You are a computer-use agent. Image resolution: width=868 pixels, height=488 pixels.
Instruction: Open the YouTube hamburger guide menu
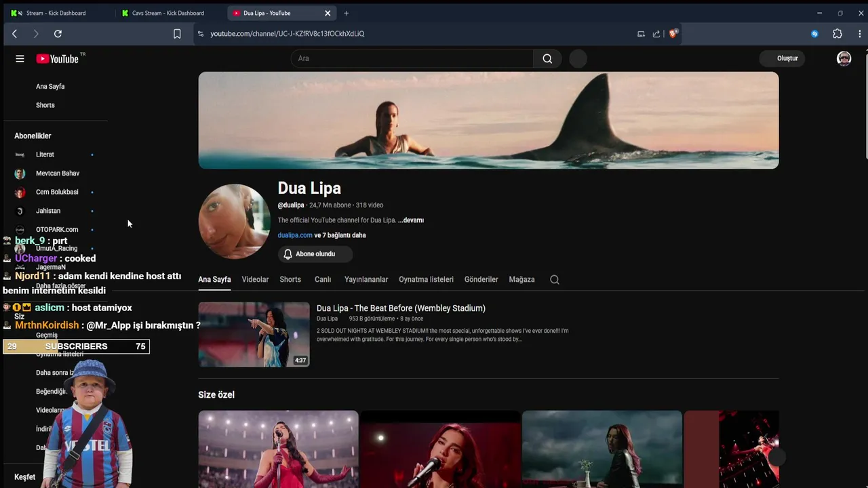(20, 59)
